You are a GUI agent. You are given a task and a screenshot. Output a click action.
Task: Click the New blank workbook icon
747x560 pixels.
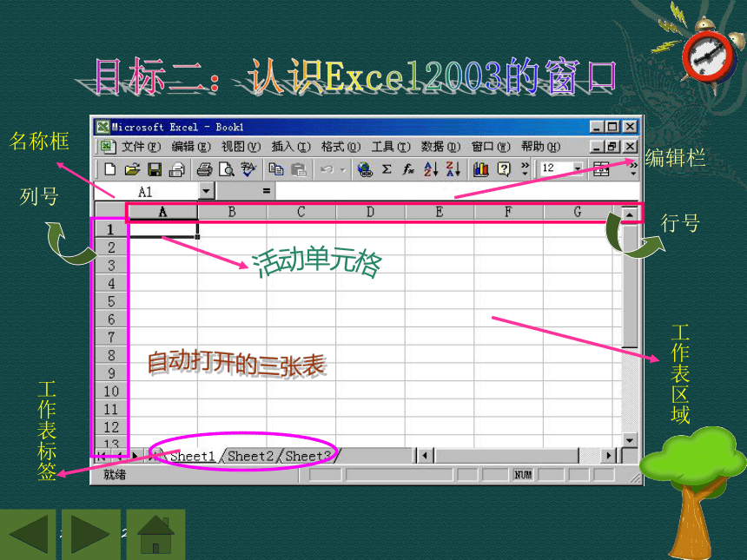[x=110, y=169]
